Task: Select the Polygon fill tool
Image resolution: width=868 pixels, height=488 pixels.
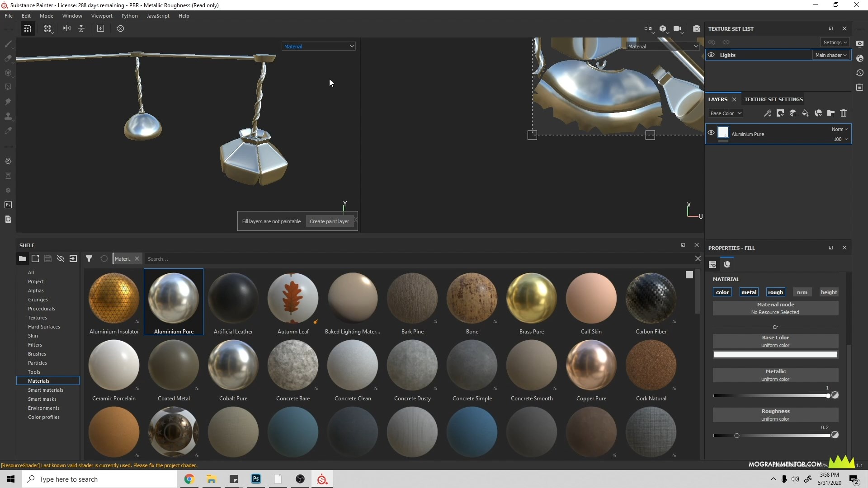Action: (8, 87)
